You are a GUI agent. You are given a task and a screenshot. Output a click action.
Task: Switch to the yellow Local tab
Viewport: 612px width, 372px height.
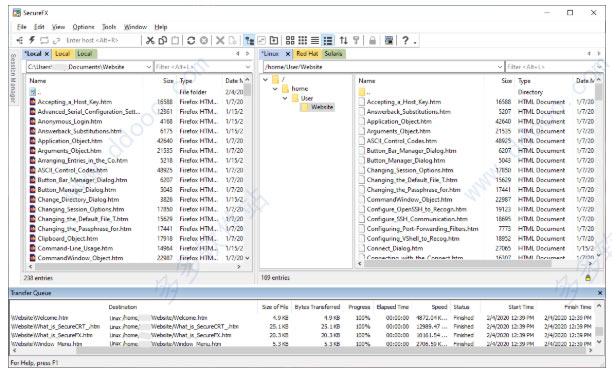[62, 54]
